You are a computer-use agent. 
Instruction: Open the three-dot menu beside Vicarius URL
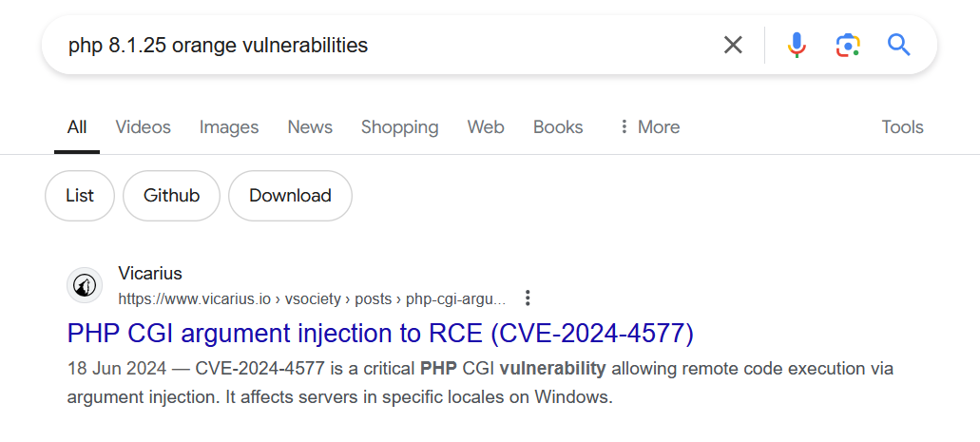pyautogui.click(x=528, y=298)
